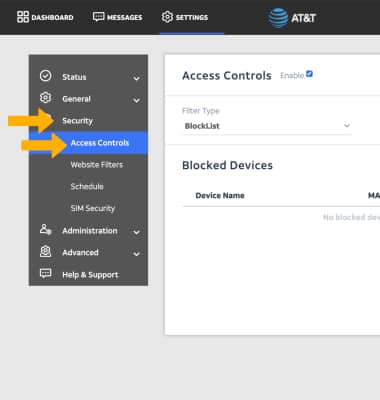Click the Messages chat bubble icon
The width and height of the screenshot is (380, 400).
click(x=99, y=17)
